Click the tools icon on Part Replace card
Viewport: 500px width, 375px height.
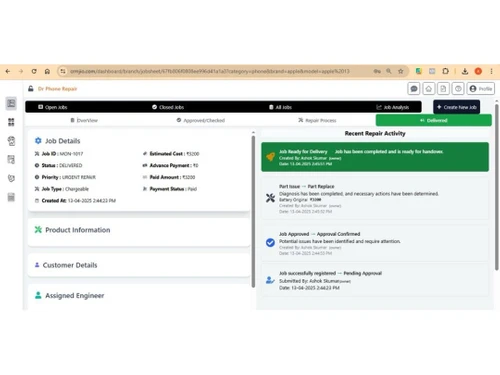270,198
